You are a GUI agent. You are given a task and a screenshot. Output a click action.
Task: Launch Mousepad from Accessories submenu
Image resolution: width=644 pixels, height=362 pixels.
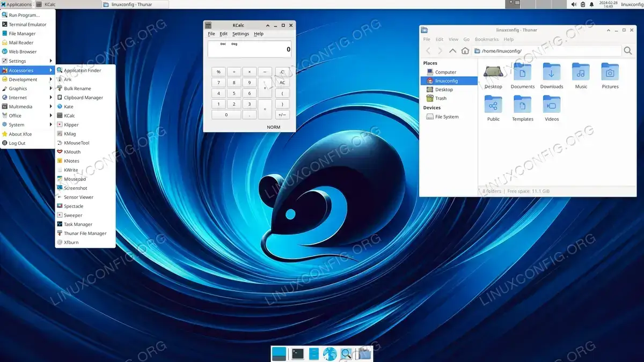(86, 179)
